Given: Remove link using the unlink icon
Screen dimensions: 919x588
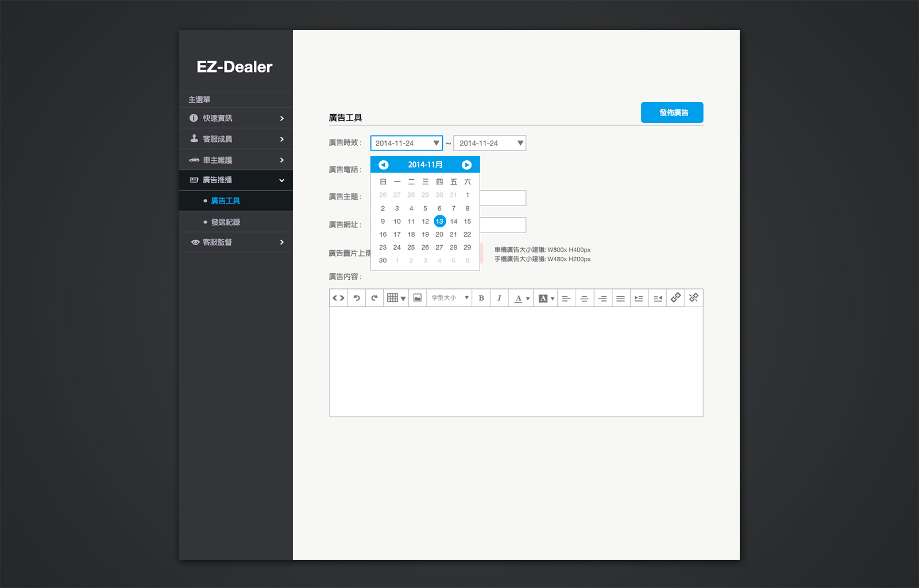Looking at the screenshot, I should 694,297.
